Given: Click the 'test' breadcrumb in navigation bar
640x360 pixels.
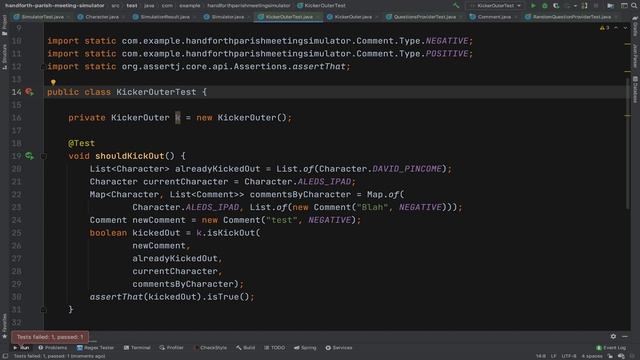Looking at the screenshot, I should (132, 6).
